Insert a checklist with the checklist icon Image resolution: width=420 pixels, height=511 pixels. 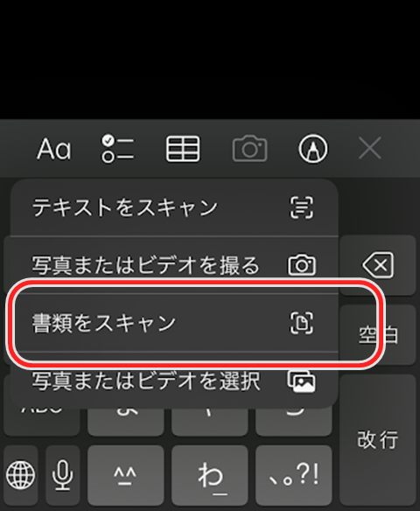click(x=117, y=149)
